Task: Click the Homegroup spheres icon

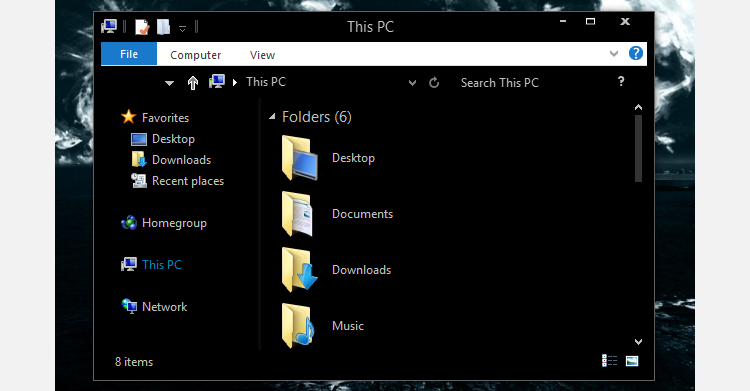Action: (x=129, y=223)
